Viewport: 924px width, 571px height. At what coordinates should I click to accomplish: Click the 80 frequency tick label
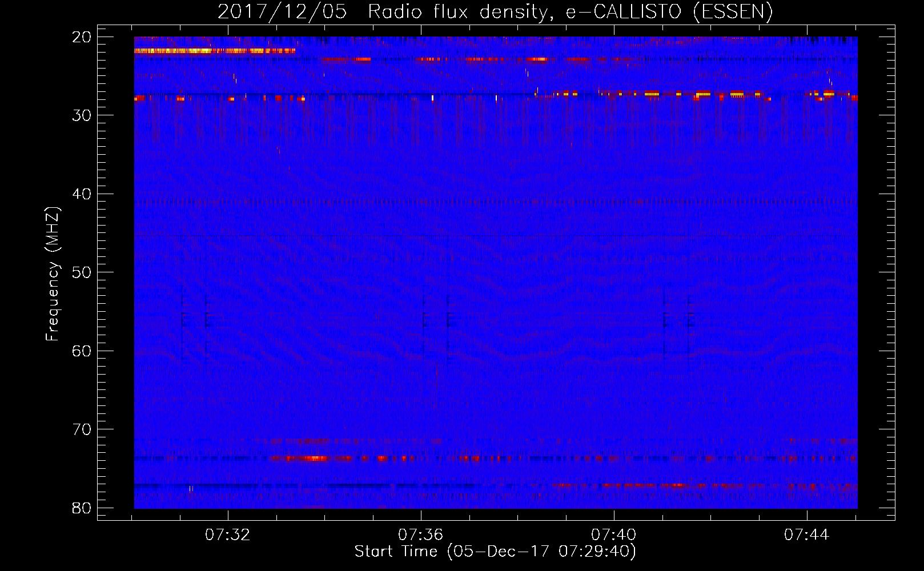pyautogui.click(x=83, y=508)
